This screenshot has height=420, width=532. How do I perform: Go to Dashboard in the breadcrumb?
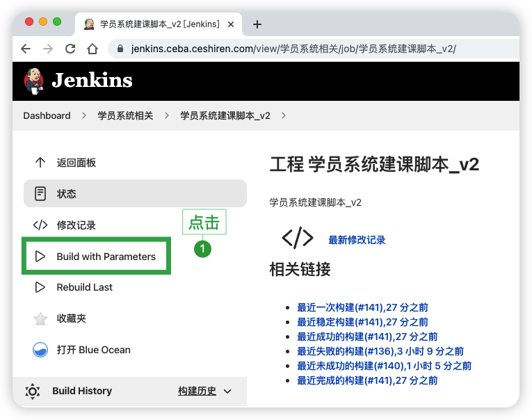pyautogui.click(x=47, y=115)
